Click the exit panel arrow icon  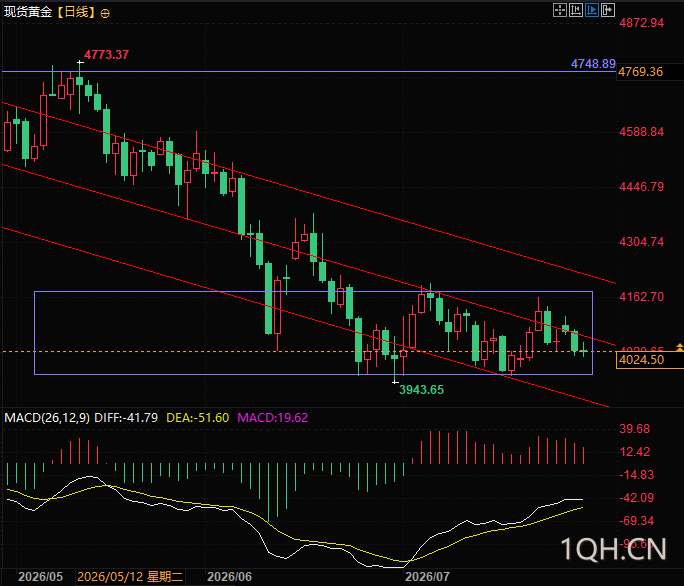[608, 10]
